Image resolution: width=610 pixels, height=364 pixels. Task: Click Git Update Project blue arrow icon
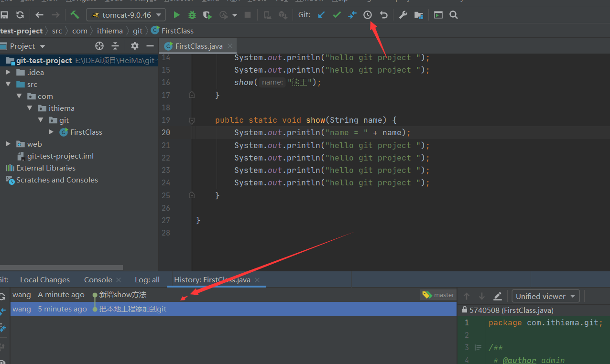321,15
